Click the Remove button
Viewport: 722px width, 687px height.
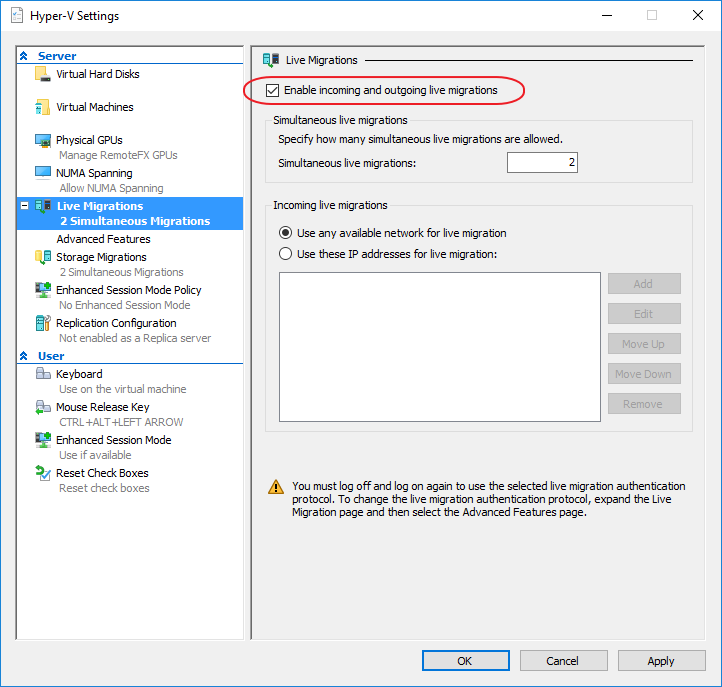(644, 403)
